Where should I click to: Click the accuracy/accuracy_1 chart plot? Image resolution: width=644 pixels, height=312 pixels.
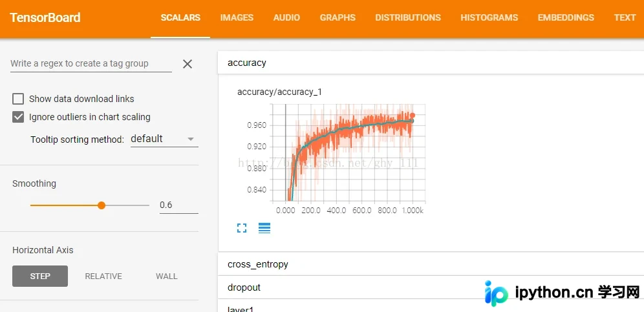[349, 152]
